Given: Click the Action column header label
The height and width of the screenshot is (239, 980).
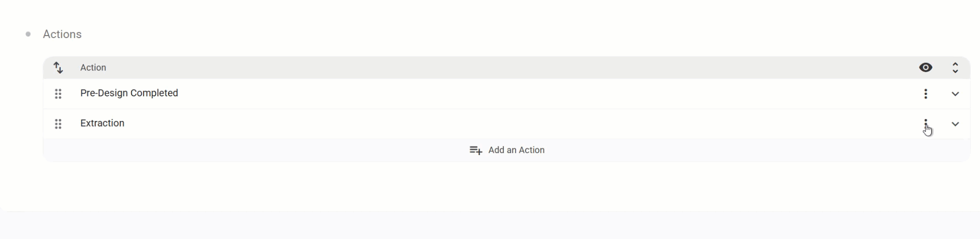Looking at the screenshot, I should coord(93,67).
